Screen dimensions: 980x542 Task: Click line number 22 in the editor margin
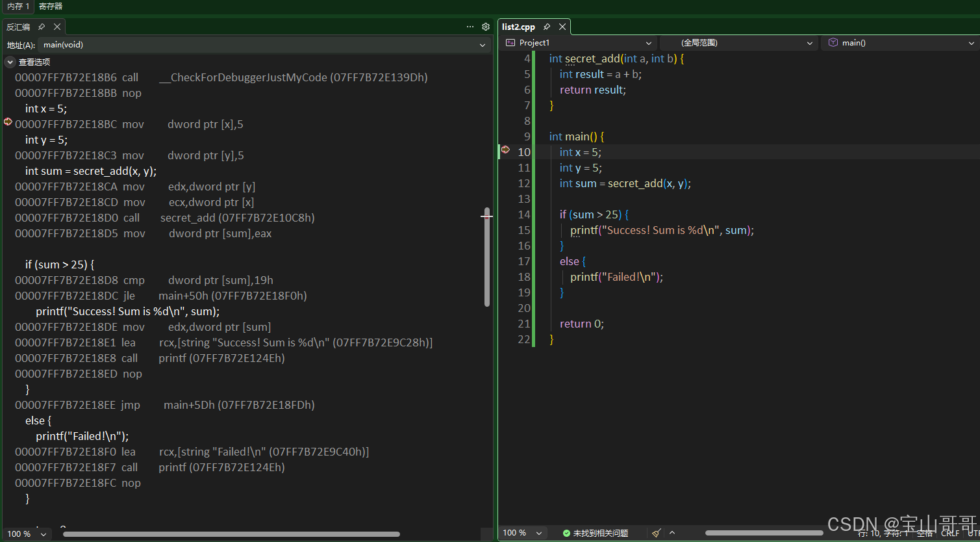coord(524,339)
